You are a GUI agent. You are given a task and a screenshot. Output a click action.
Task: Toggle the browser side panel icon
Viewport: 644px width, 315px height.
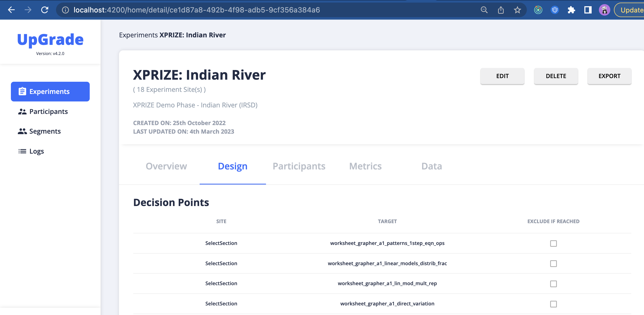[x=588, y=10]
